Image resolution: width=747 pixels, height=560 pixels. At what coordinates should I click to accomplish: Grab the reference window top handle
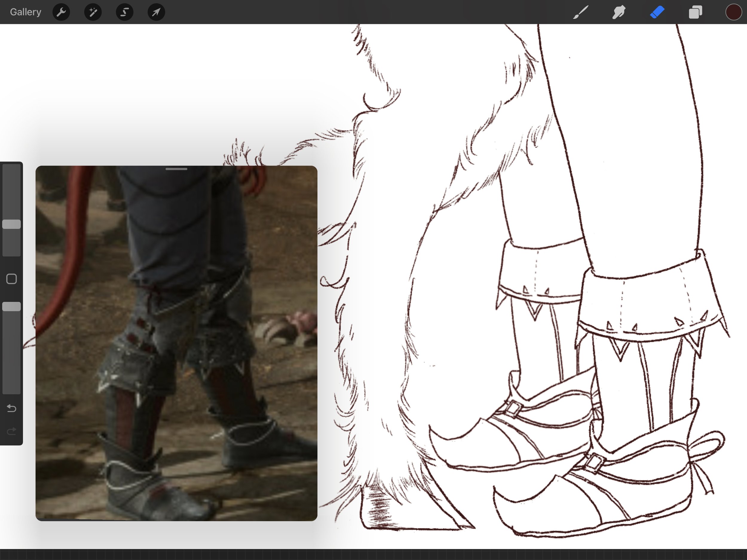(176, 169)
